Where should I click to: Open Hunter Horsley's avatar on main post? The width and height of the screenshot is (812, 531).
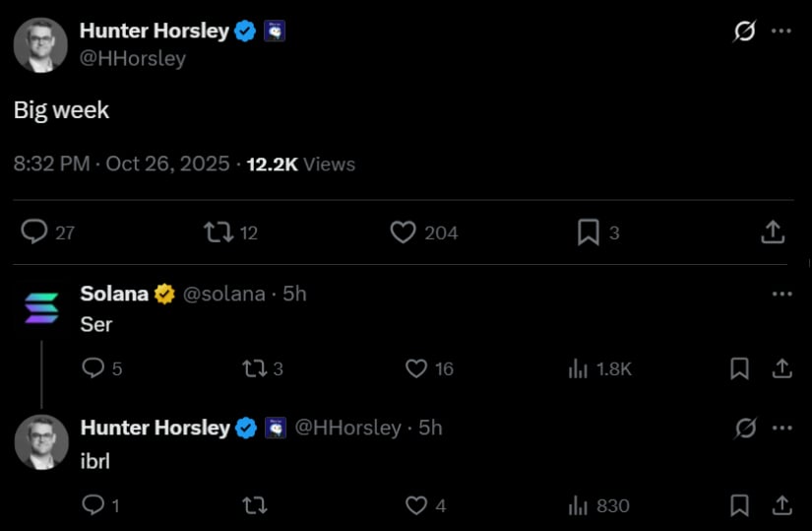(x=40, y=45)
